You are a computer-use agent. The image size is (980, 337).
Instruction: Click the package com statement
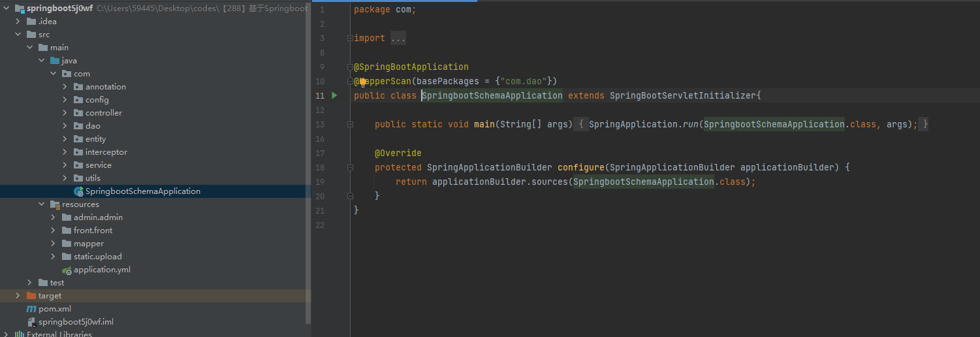[385, 10]
